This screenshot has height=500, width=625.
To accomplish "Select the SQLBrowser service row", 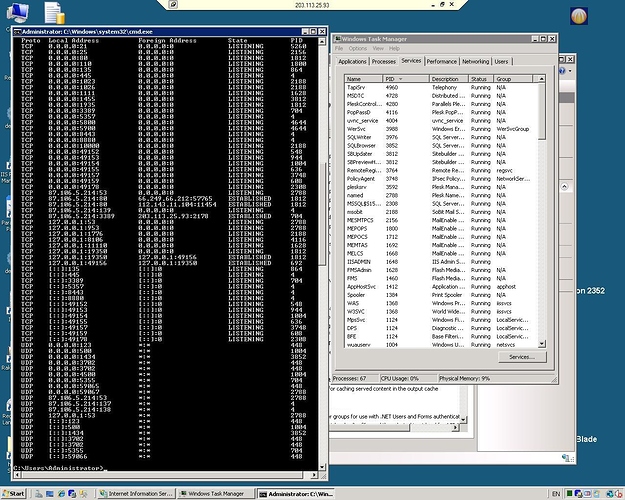I will pyautogui.click(x=441, y=146).
